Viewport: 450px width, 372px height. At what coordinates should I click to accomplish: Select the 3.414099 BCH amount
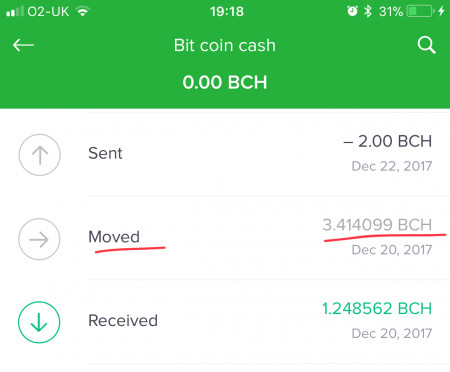click(377, 225)
